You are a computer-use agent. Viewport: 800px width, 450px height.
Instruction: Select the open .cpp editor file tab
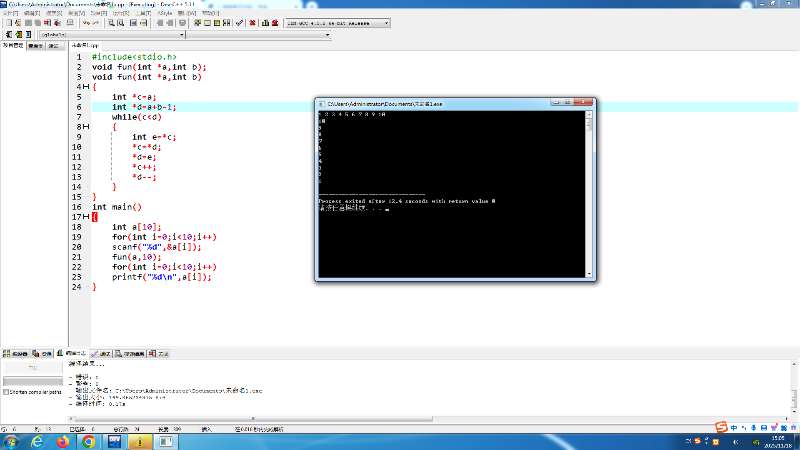click(x=85, y=45)
